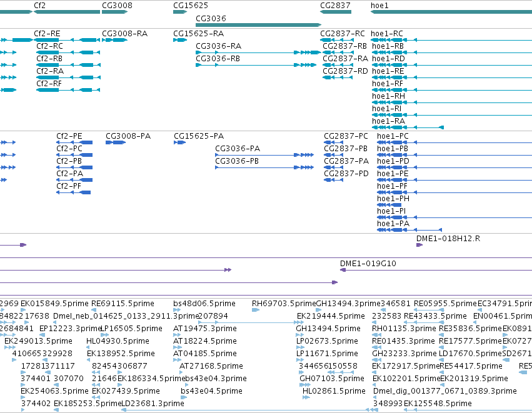This screenshot has width=532, height=413.
Task: Select protein CG3008-PA
Action: coord(128,136)
